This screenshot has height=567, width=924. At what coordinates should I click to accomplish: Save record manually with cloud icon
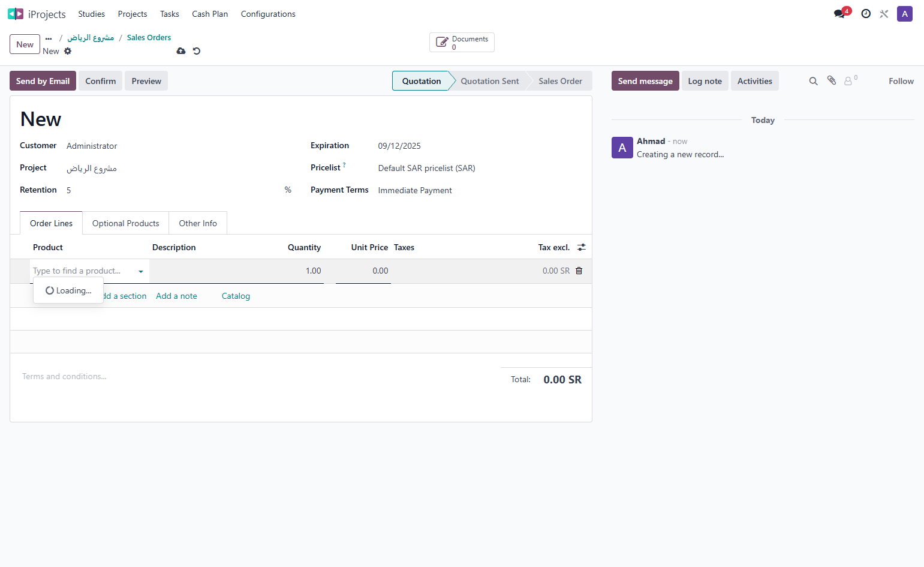[181, 51]
